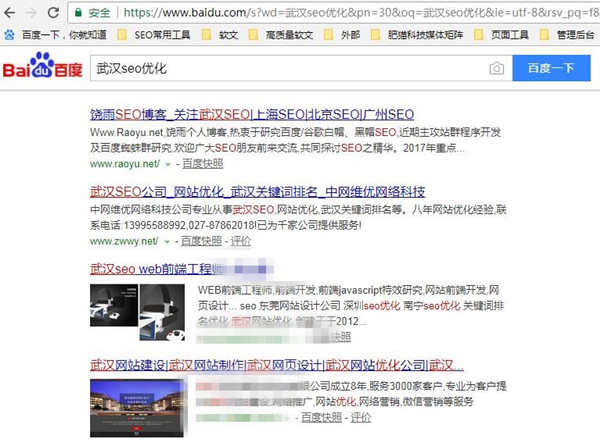The image size is (600, 442).
Task: Open the 高质量软文 bookmark folder
Action: coord(281,35)
